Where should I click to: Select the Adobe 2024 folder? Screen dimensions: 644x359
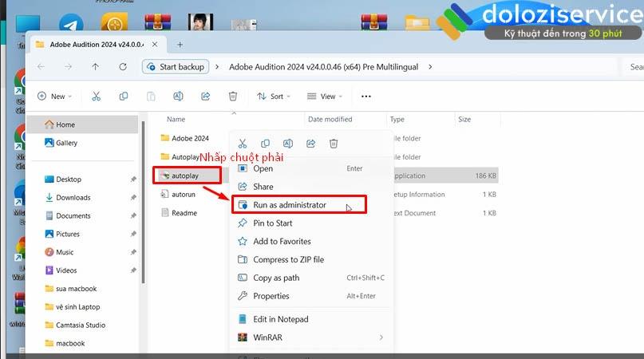click(x=190, y=139)
